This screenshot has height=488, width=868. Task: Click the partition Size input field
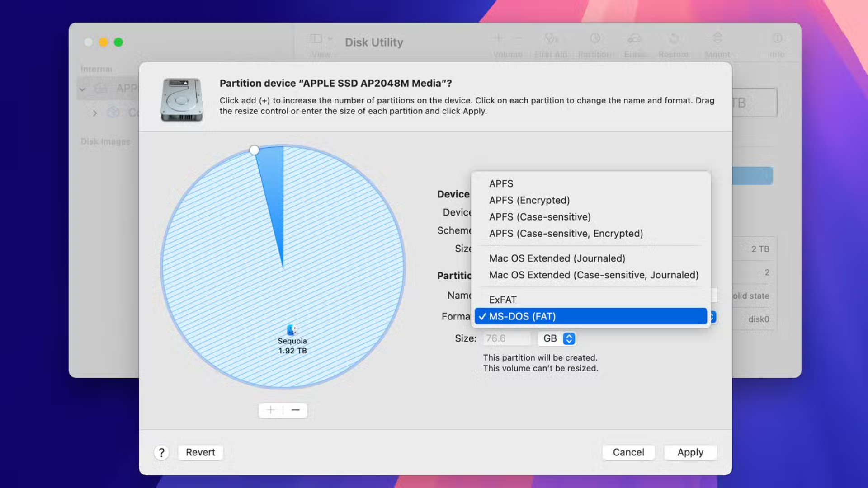tap(506, 338)
